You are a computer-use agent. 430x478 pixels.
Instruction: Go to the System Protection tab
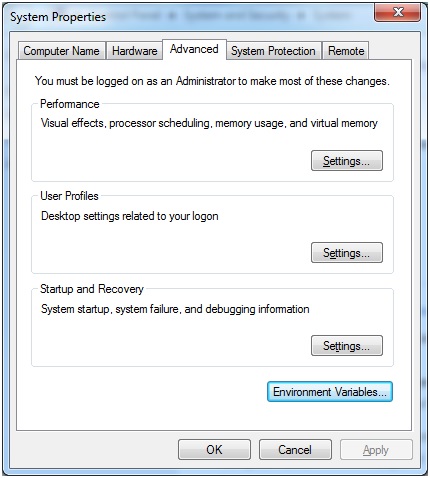point(273,51)
